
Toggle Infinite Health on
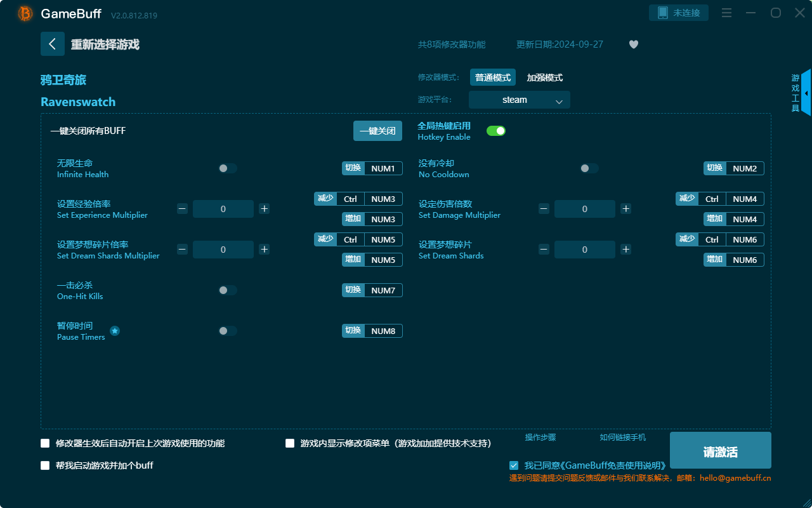pos(228,168)
